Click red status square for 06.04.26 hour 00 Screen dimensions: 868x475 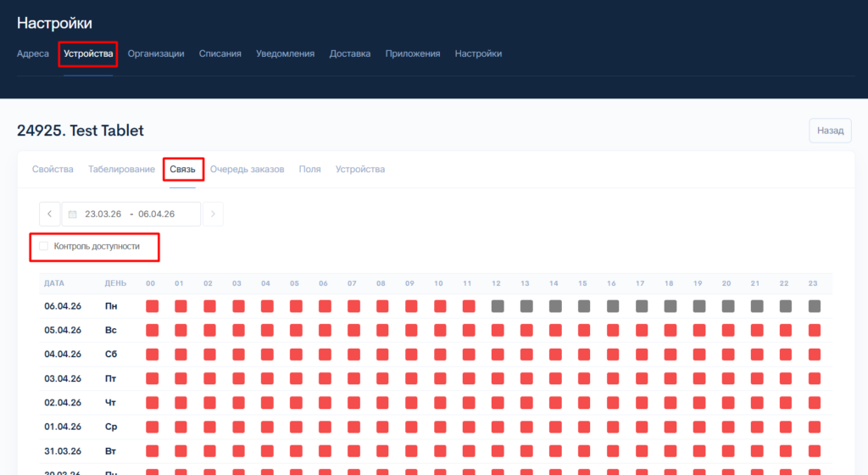point(153,305)
